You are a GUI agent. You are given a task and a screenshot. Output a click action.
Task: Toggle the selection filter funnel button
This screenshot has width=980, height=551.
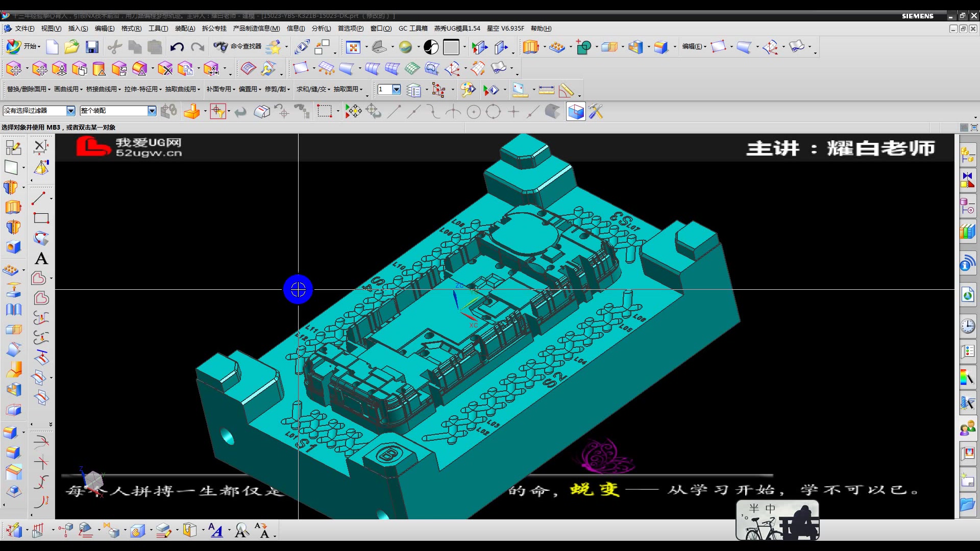point(218,111)
